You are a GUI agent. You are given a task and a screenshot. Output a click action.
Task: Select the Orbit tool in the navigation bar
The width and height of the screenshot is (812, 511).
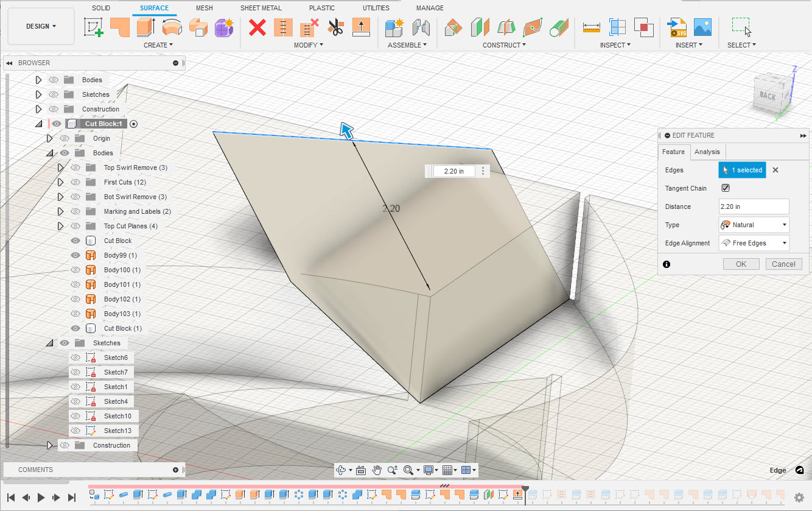click(x=341, y=470)
